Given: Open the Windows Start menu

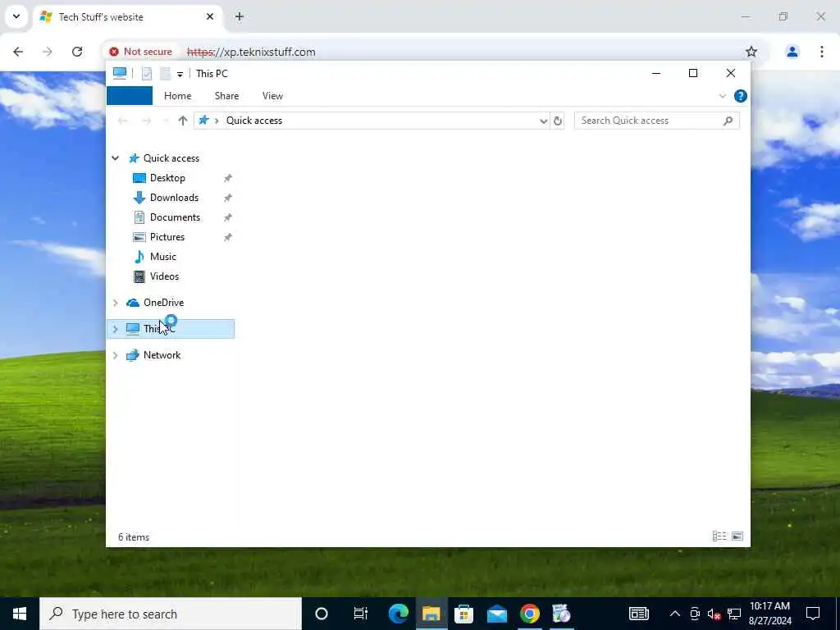Looking at the screenshot, I should (20, 614).
